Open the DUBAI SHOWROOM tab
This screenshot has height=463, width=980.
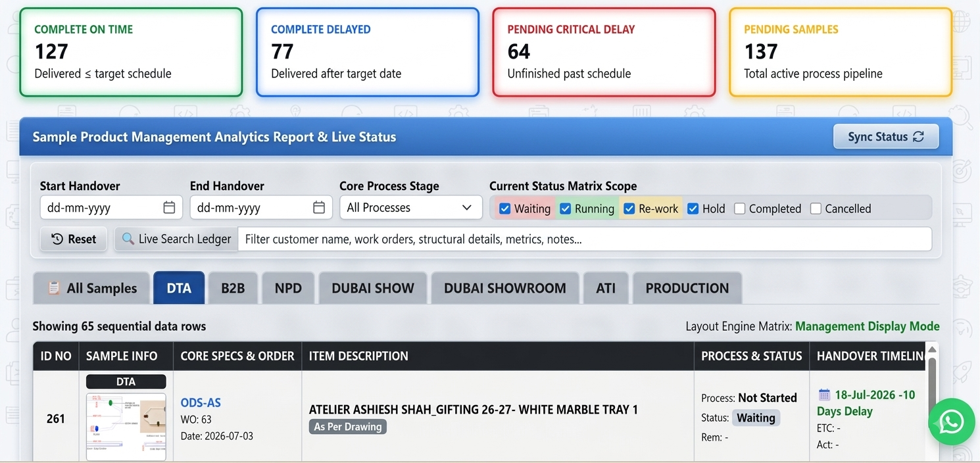505,288
